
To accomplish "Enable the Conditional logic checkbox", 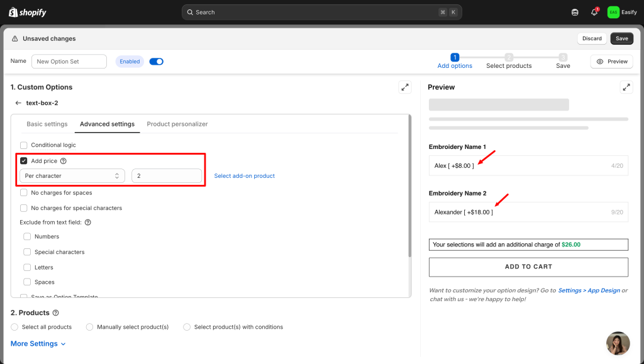I will click(24, 145).
